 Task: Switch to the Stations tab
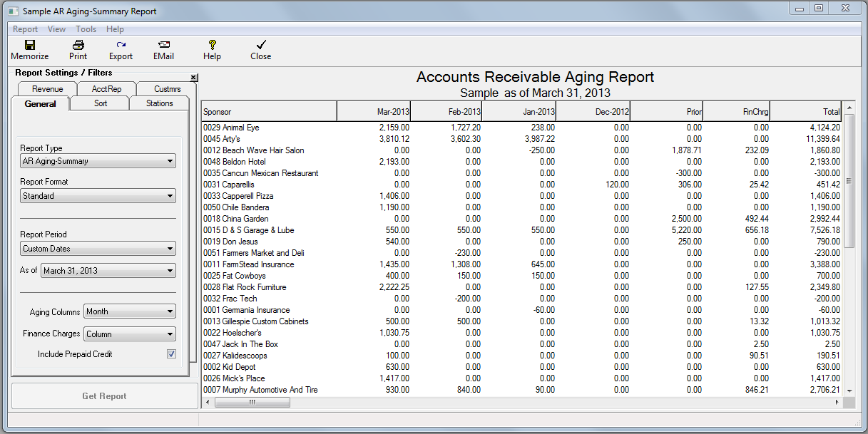click(x=160, y=103)
